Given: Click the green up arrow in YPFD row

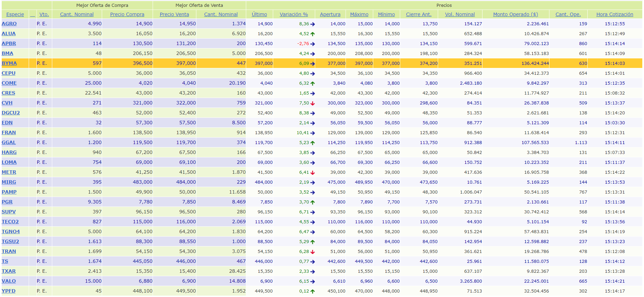Looking at the screenshot, I should coord(312,291).
